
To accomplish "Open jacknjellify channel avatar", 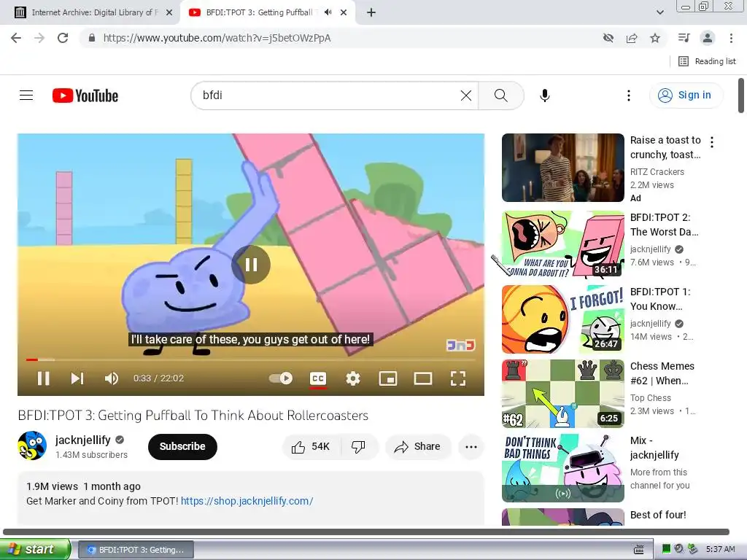I will tap(32, 446).
